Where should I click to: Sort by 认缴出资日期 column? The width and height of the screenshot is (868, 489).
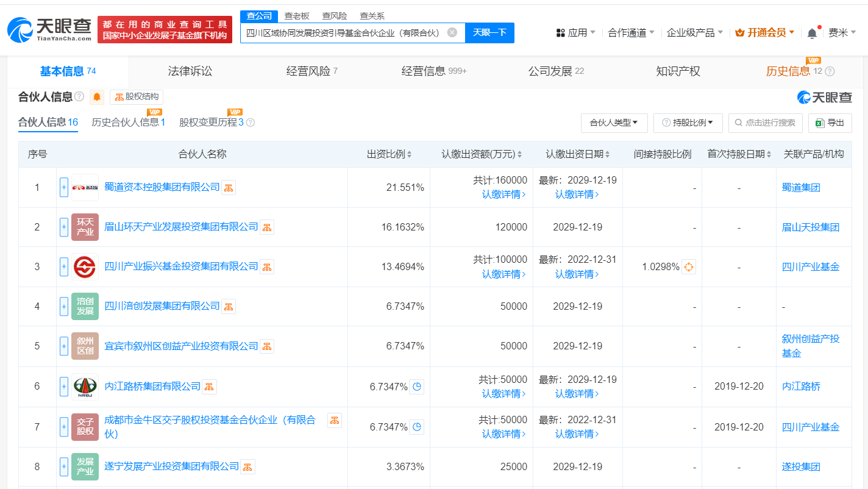(577, 154)
